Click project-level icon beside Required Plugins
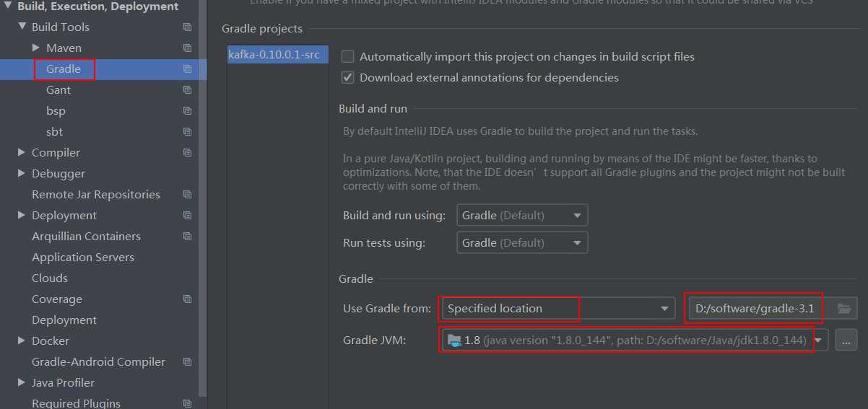 187,403
